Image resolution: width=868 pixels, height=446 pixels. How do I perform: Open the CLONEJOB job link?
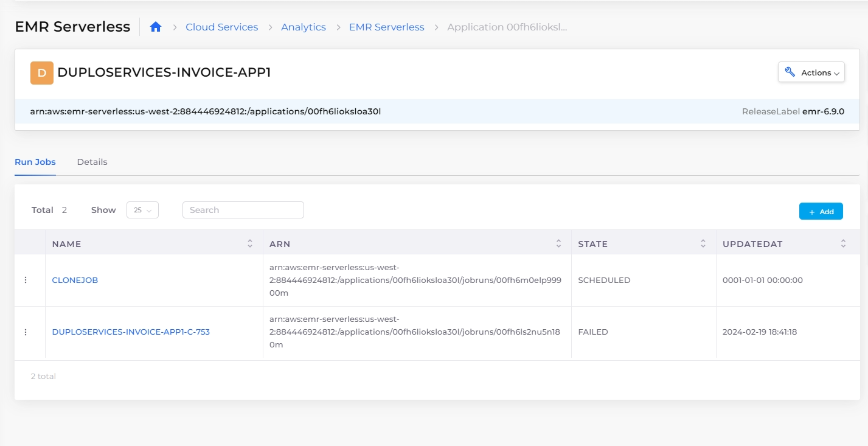point(75,280)
